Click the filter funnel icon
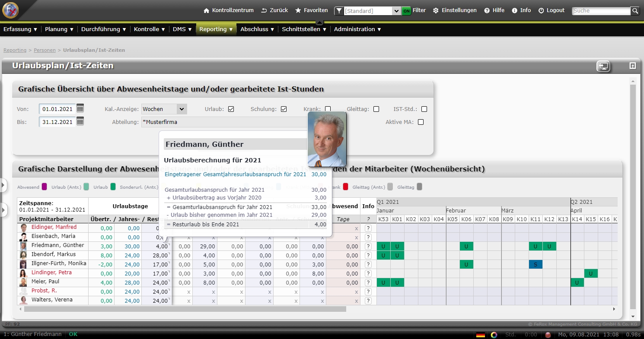Screen dimensions: 644x339 tap(339, 11)
